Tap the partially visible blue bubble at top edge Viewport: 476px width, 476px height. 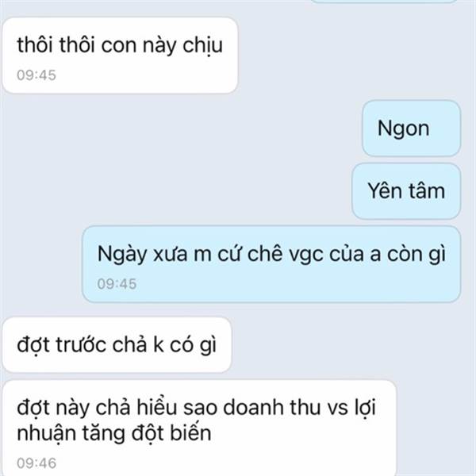coord(384,2)
